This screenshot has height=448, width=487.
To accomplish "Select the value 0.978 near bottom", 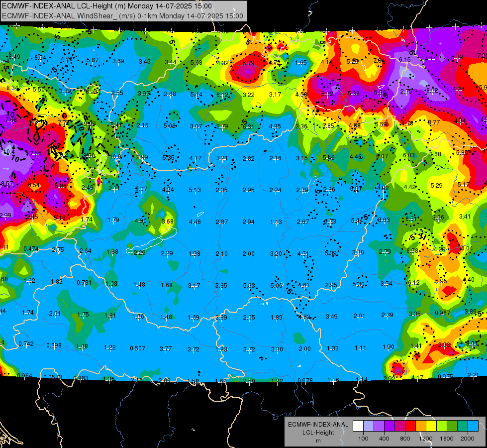I will [305, 380].
